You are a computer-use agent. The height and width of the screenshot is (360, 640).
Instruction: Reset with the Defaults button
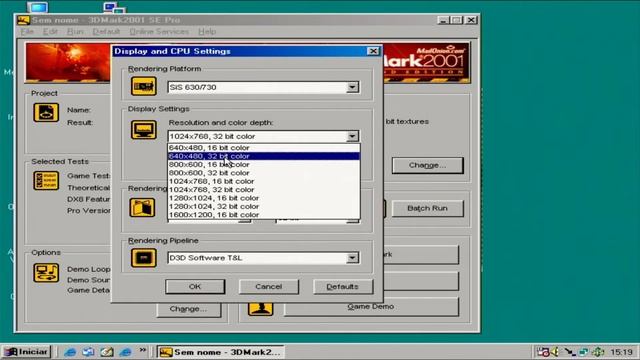(x=342, y=287)
